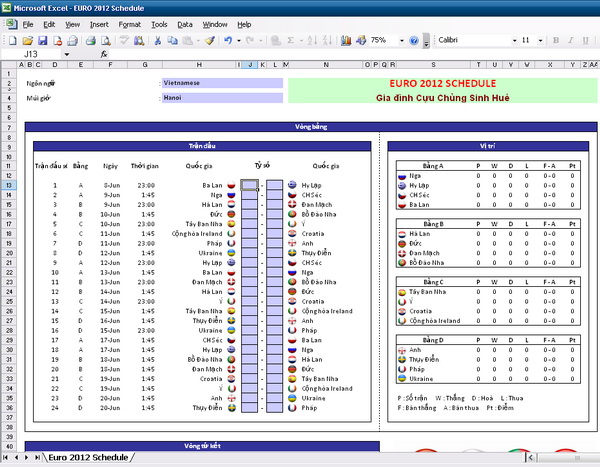Click the Print icon

coord(89,40)
